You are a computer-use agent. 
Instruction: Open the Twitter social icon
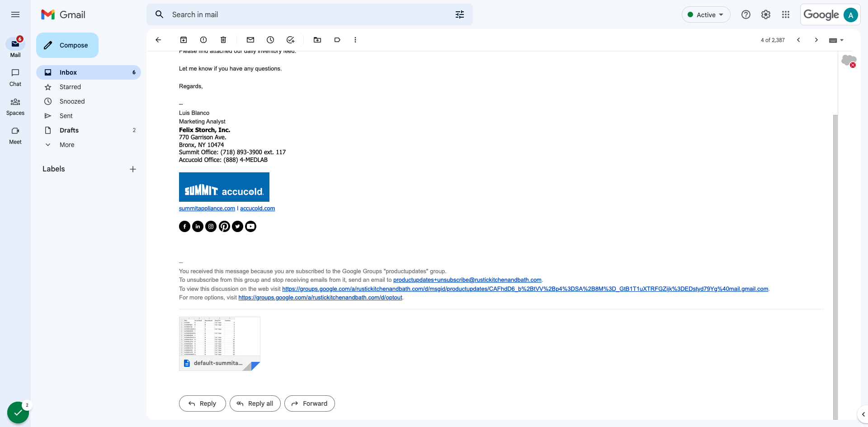(x=237, y=226)
